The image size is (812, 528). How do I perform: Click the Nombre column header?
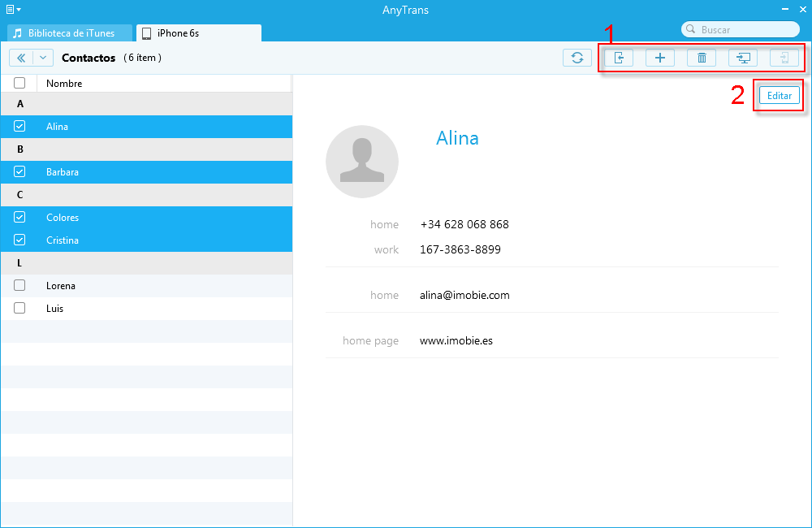[x=64, y=84]
